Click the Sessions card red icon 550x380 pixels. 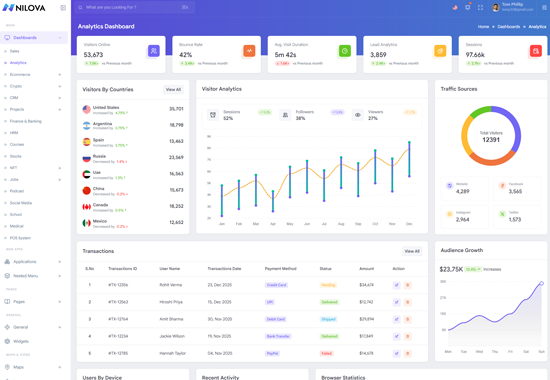point(536,51)
